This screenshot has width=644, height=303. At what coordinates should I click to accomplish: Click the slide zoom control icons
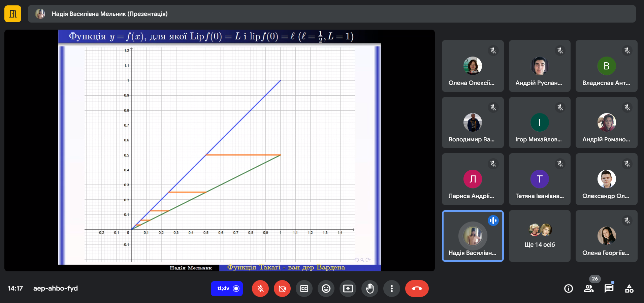362,260
